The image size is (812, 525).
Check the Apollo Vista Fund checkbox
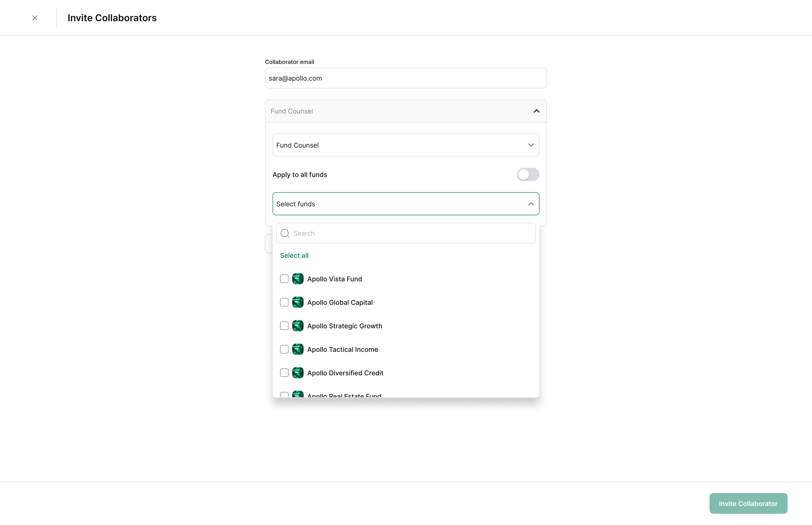284,279
